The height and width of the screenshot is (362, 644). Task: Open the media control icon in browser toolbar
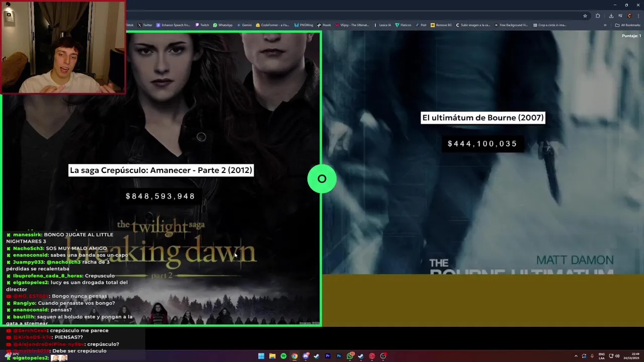pos(620,16)
